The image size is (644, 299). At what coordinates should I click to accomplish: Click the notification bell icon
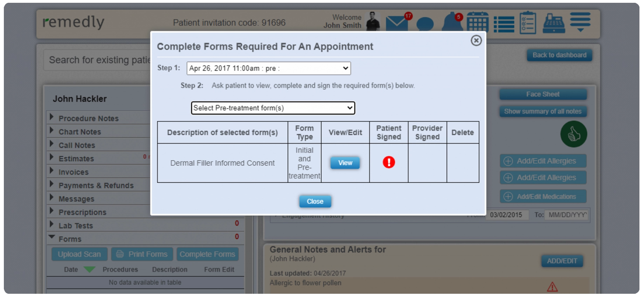coord(451,23)
